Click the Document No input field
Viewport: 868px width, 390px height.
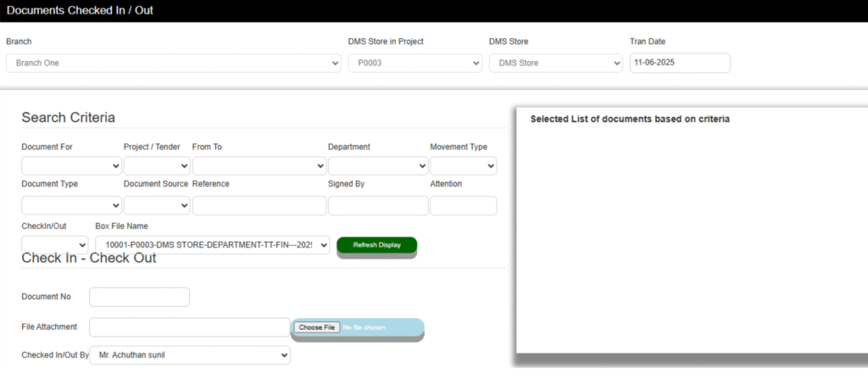coord(139,297)
